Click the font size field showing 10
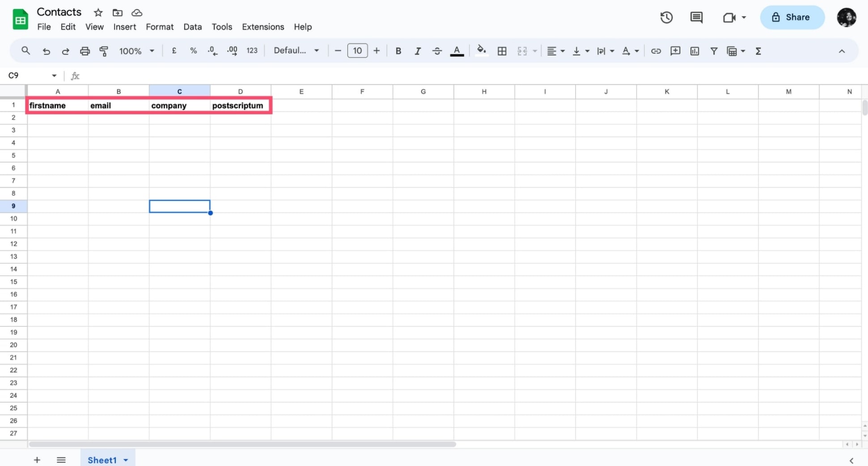Image resolution: width=868 pixels, height=466 pixels. coord(357,51)
